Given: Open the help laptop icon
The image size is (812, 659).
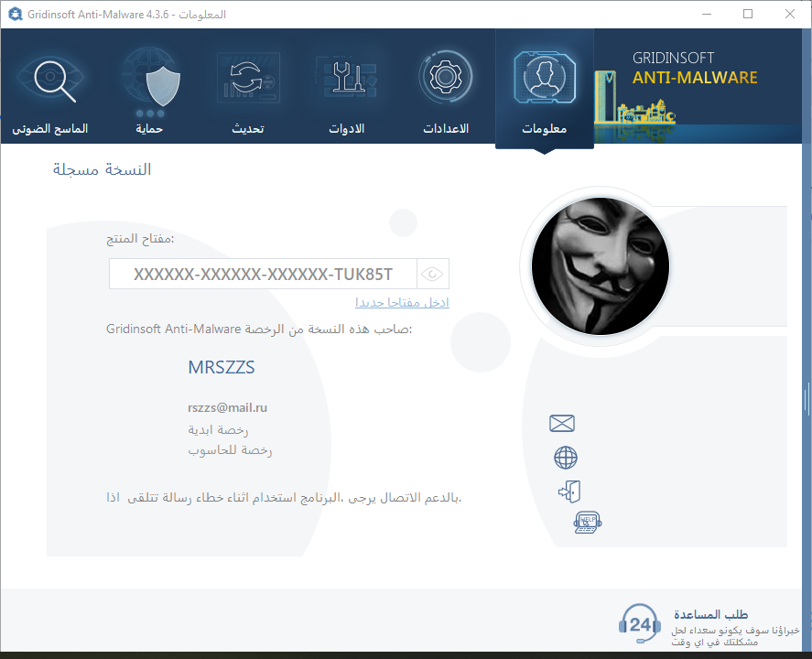Looking at the screenshot, I should [x=588, y=523].
